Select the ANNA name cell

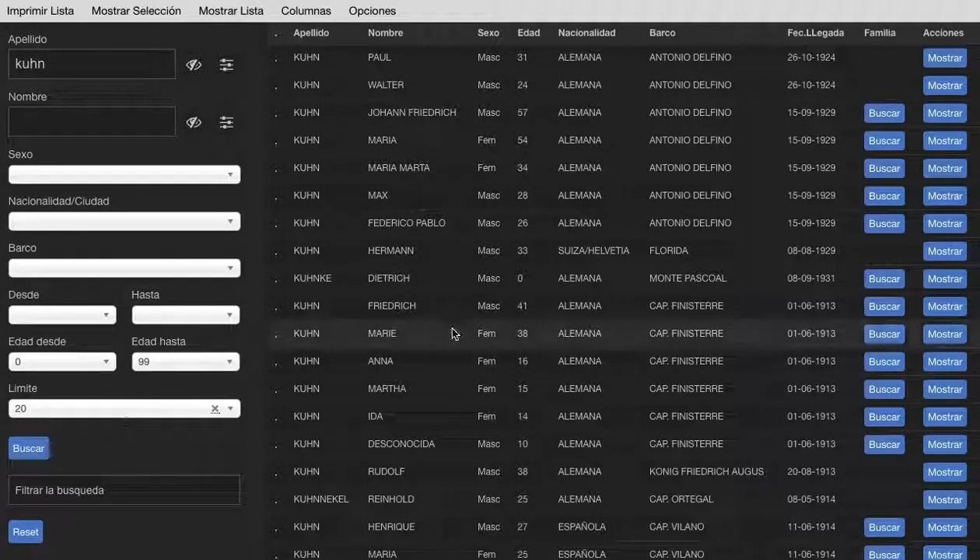pyautogui.click(x=380, y=361)
